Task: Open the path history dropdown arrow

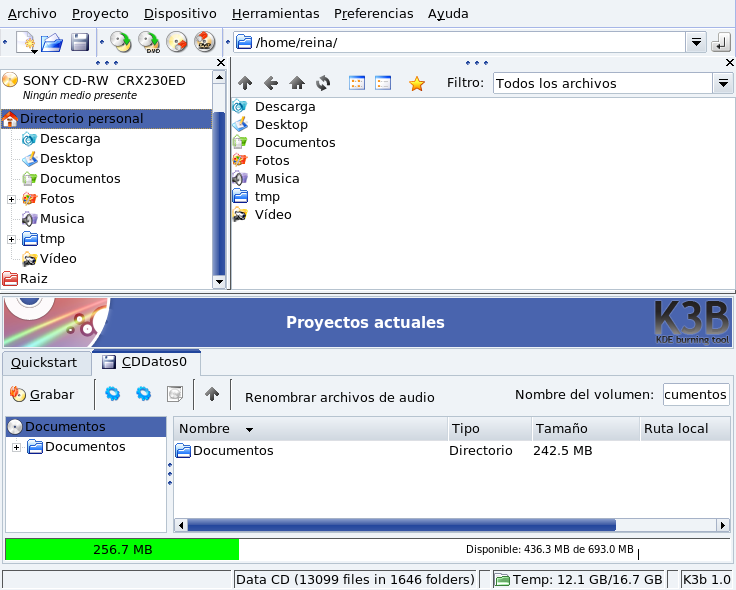Action: 696,42
